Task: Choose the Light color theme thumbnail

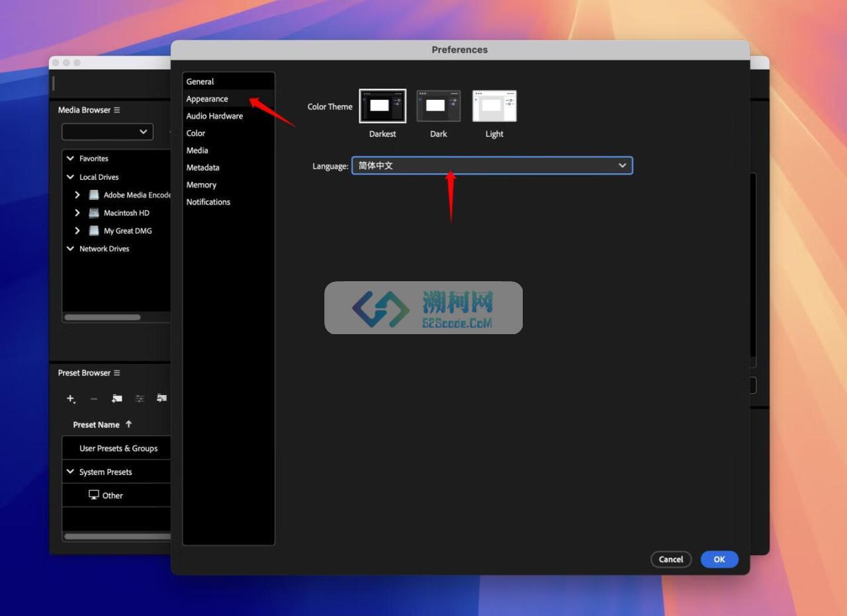Action: point(494,106)
